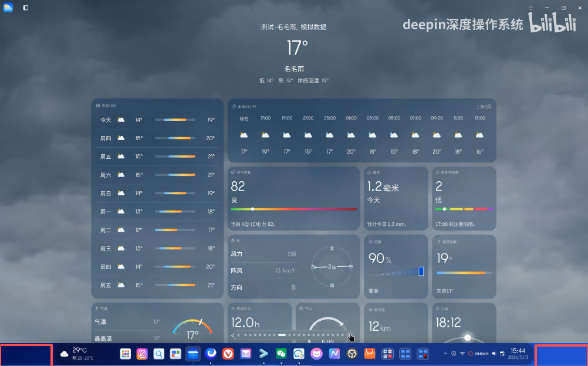Open the launcher grid icon in dock
The image size is (588, 366).
click(125, 354)
